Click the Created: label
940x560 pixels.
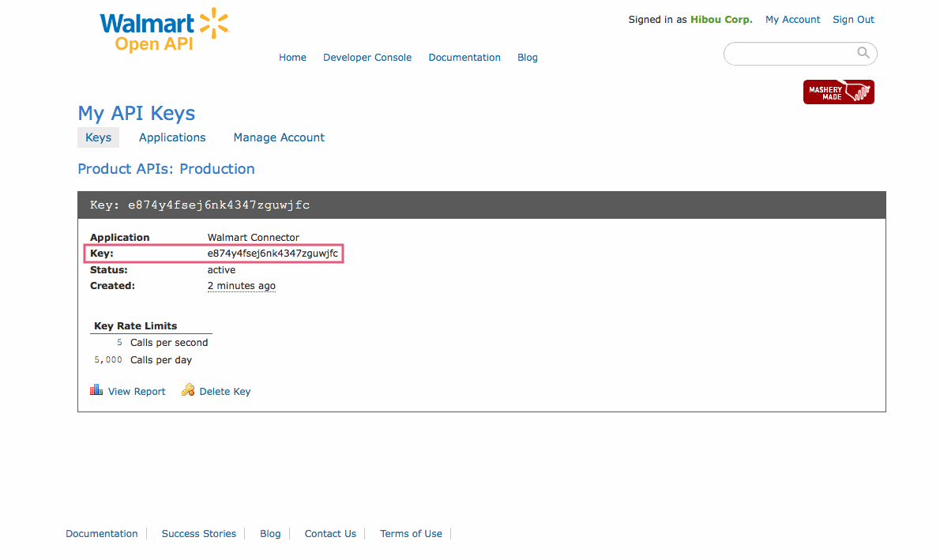click(113, 286)
